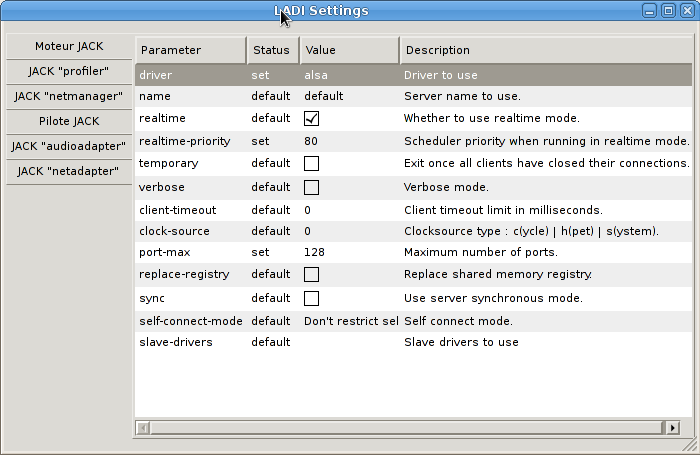
Task: Click the "Driver to use" description
Action: (x=441, y=75)
